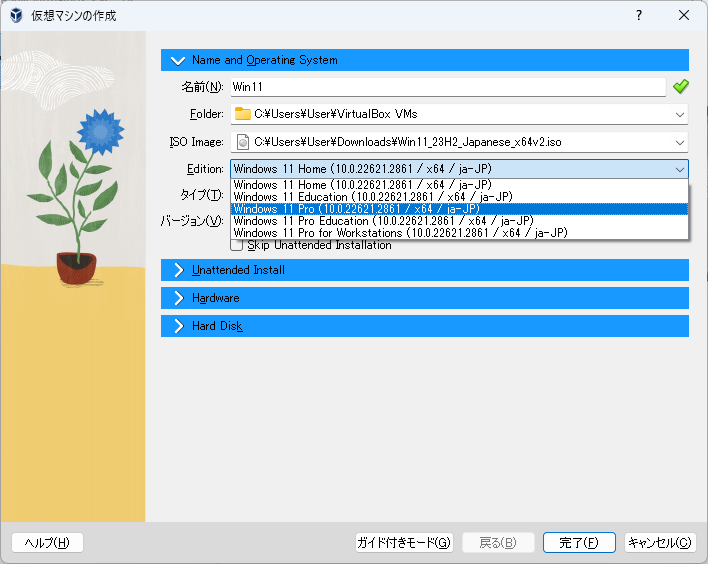Choose Windows 11 Pro Education edition
The image size is (708, 564).
459,221
